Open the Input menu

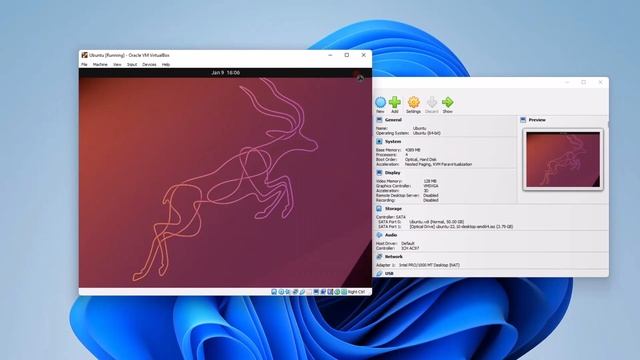click(132, 64)
